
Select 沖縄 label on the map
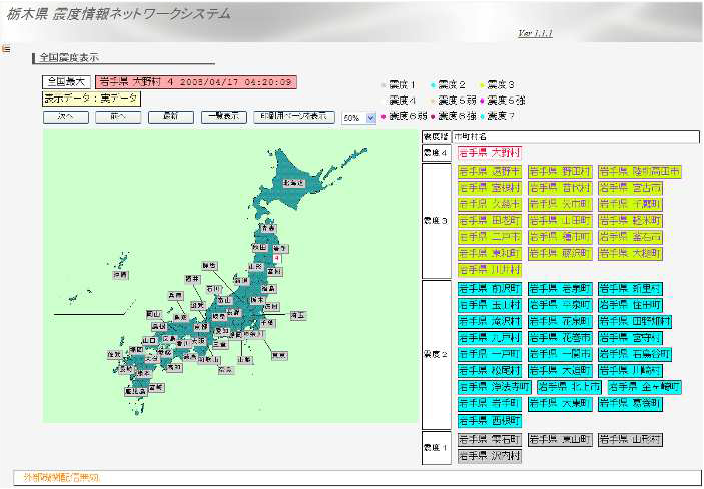tap(120, 275)
